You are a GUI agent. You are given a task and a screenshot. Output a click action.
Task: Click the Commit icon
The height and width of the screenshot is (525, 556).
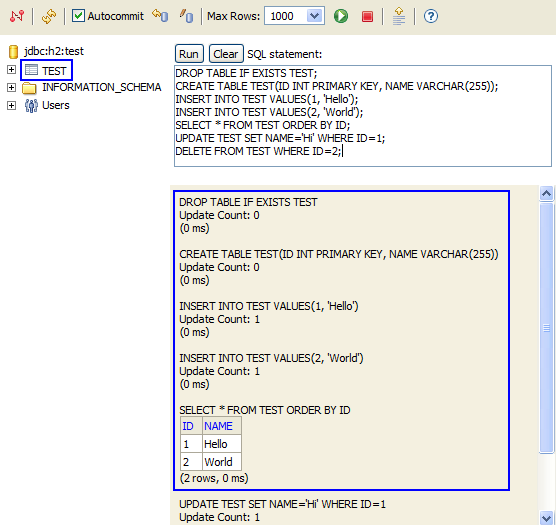click(x=187, y=16)
